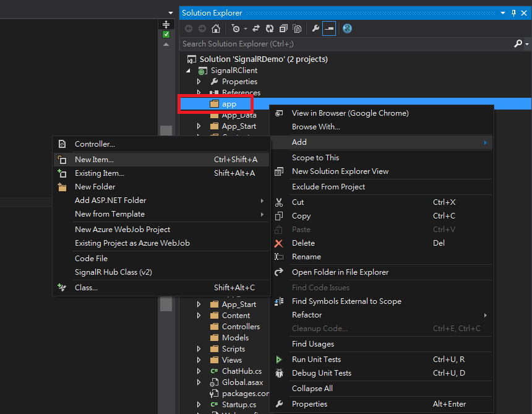Click View in Browser (Google Chrome)
The width and height of the screenshot is (532, 414).
350,113
